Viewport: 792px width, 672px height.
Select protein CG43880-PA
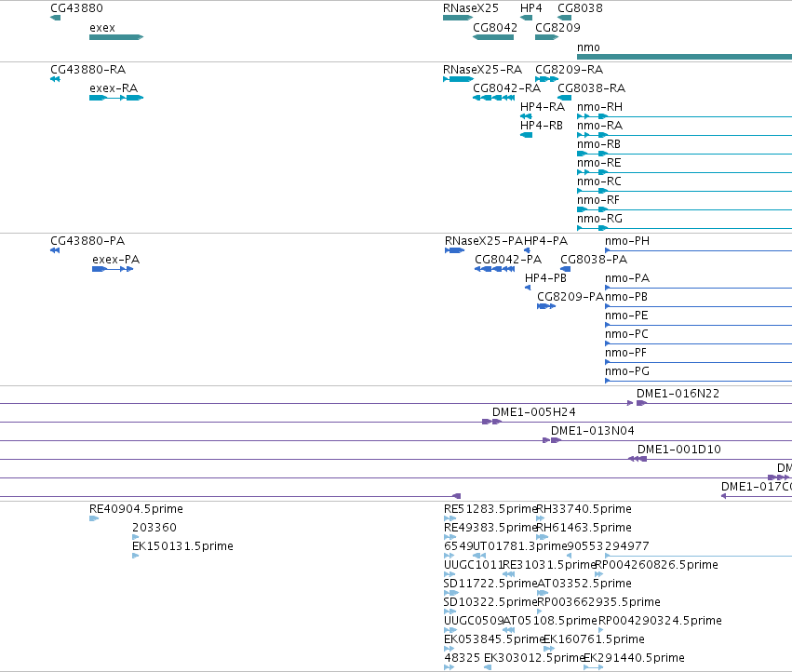87,241
